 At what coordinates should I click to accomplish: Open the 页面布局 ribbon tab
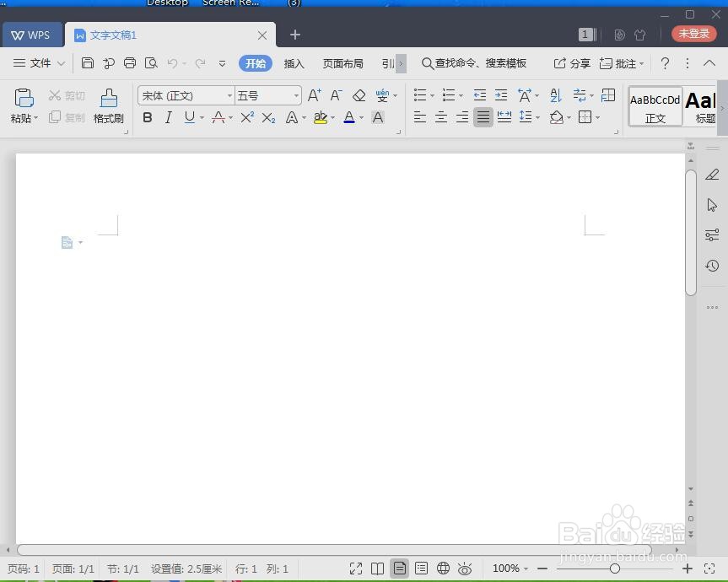343,63
